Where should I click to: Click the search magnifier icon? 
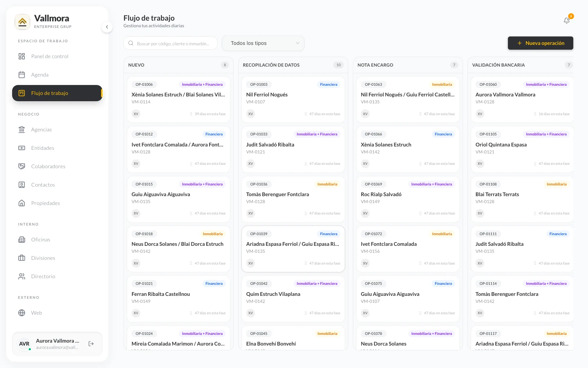(131, 43)
